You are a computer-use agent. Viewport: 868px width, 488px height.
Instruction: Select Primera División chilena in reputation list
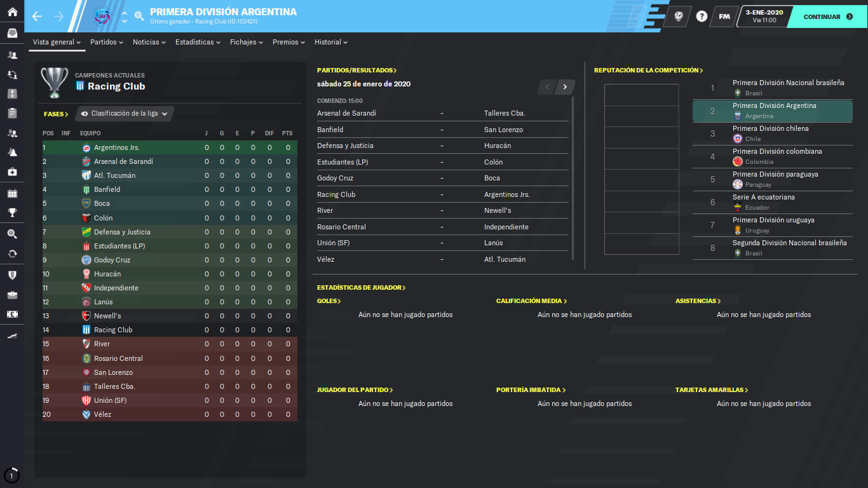772,134
